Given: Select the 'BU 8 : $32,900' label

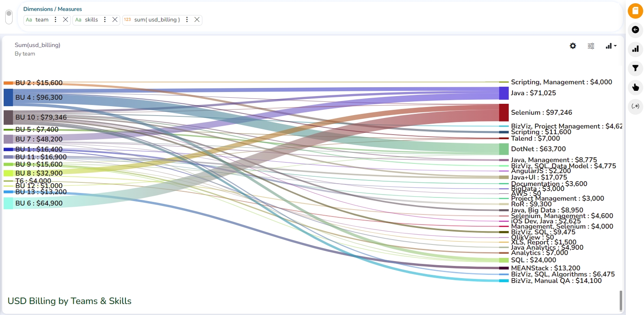Looking at the screenshot, I should (x=39, y=173).
